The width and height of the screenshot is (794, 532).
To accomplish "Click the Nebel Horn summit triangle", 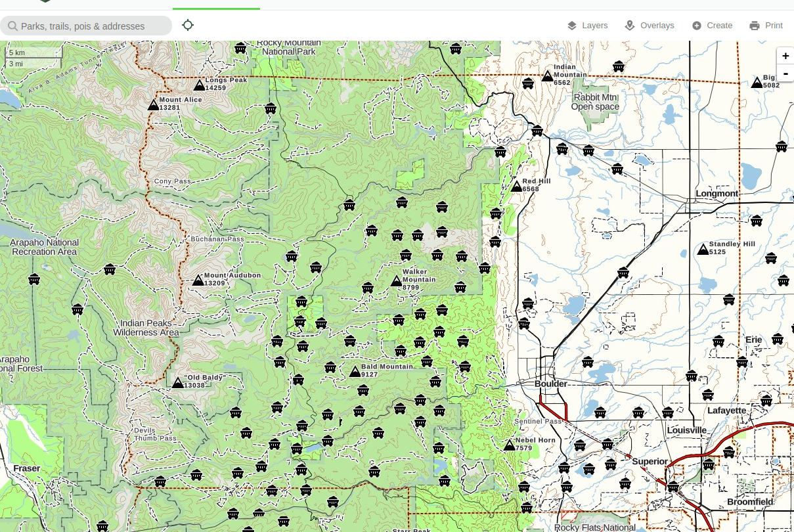I will [509, 446].
